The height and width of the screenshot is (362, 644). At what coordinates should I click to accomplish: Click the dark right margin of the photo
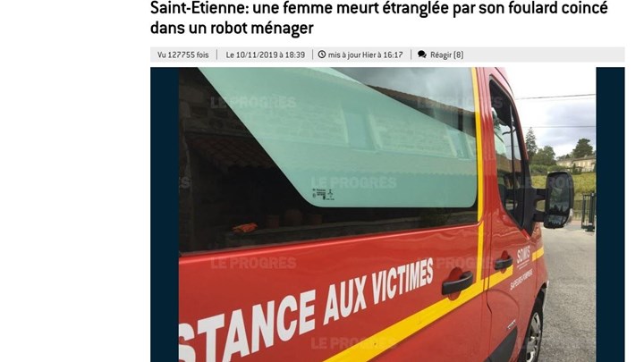tap(610, 215)
